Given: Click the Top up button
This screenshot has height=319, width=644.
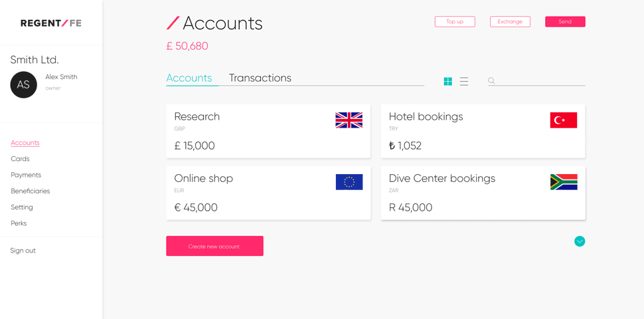Looking at the screenshot, I should pos(455,22).
